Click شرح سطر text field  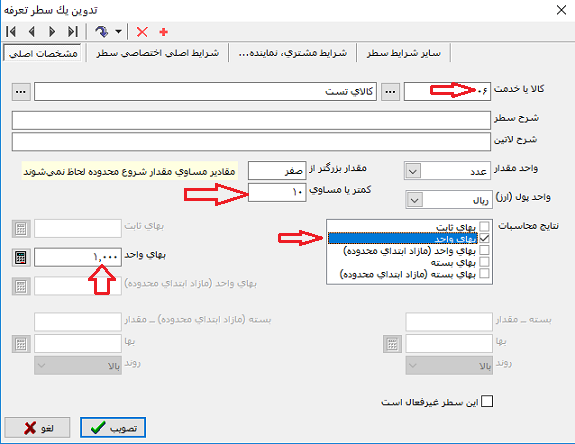point(251,121)
